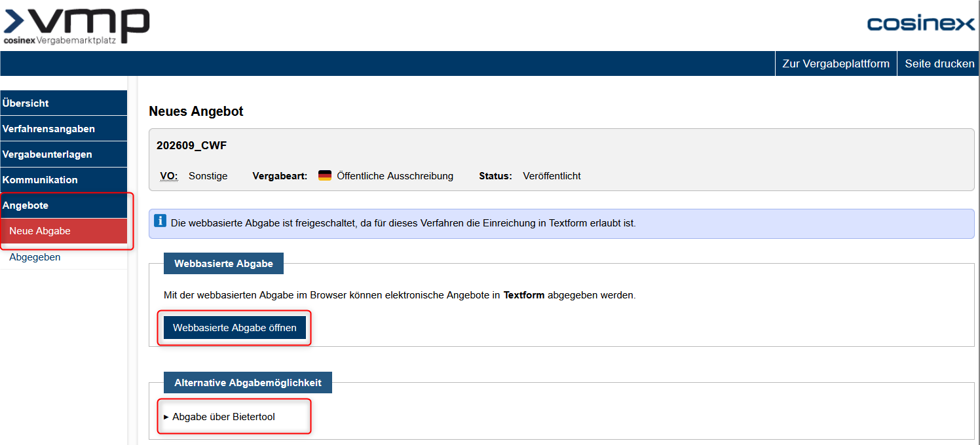Click Webbasierte Abgabe öffnen button
980x445 pixels.
tap(235, 328)
